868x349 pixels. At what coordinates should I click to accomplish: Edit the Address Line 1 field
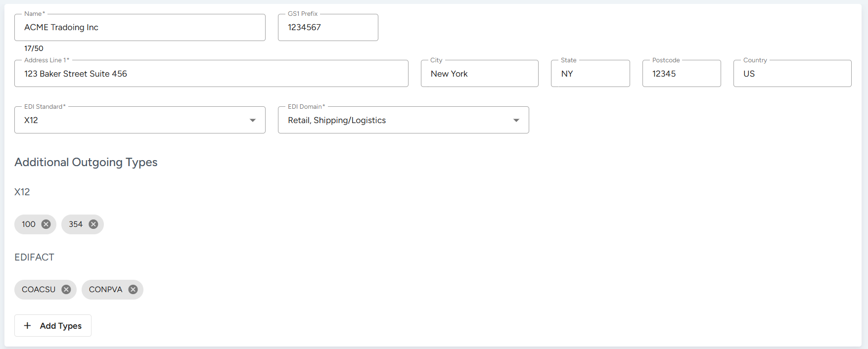point(211,74)
